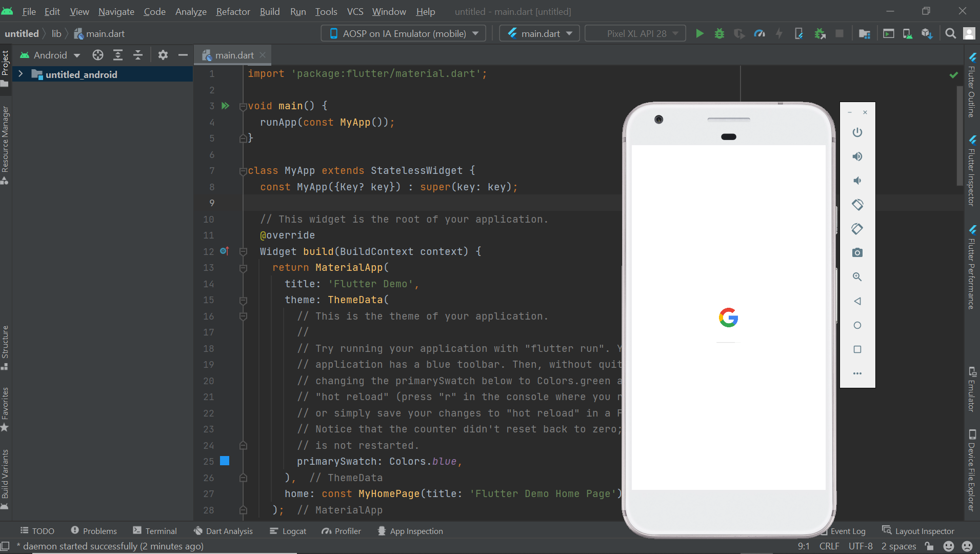Trigger Flutter hot reload lightning icon
This screenshot has height=554, width=980.
[779, 34]
